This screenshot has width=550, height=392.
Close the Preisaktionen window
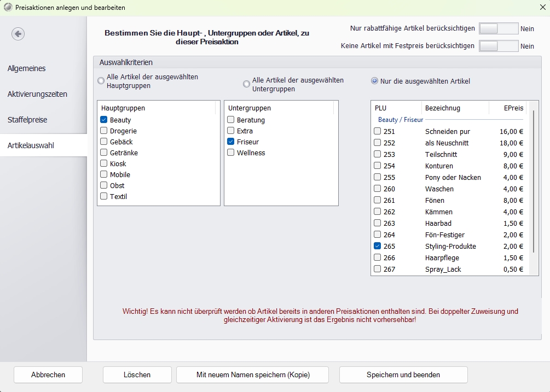[542, 8]
